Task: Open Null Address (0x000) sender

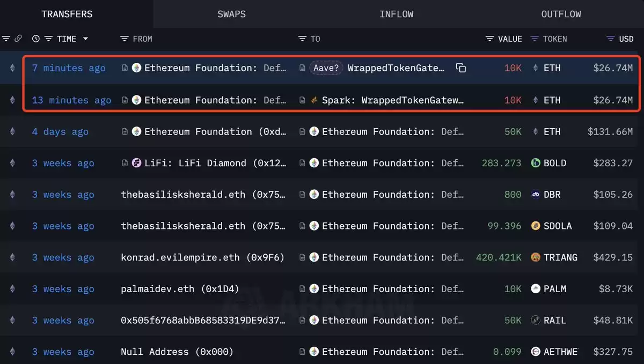Action: tap(177, 352)
